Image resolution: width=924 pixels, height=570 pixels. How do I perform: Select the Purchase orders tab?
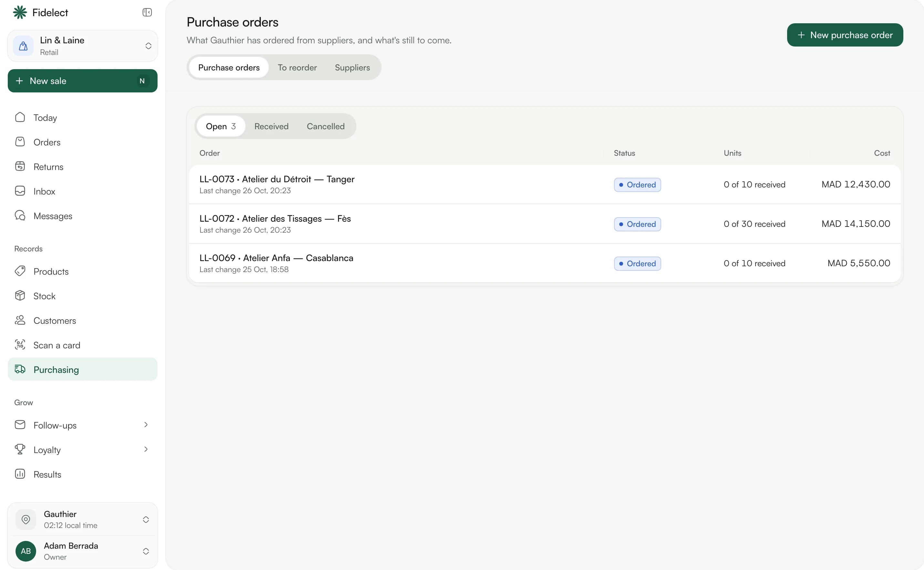pos(229,68)
